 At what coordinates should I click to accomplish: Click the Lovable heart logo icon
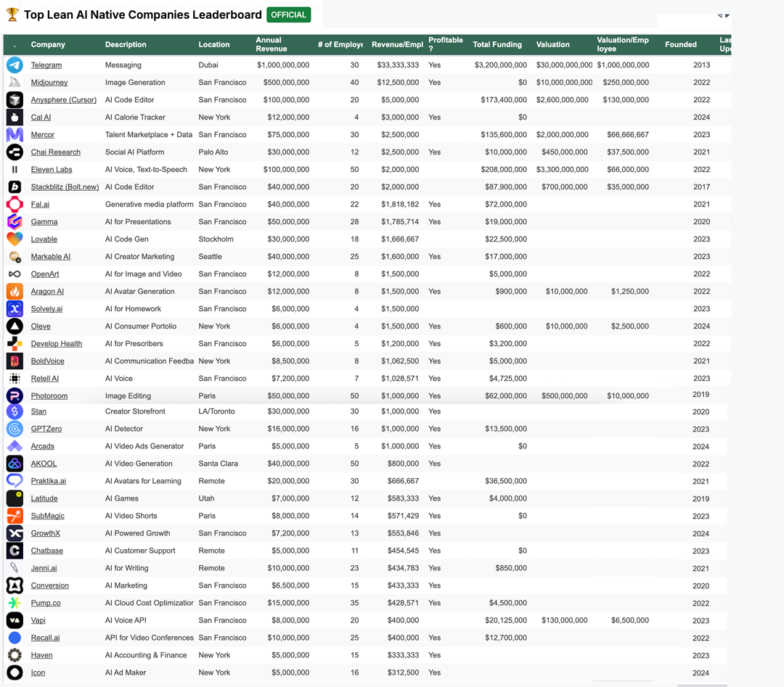click(x=15, y=239)
